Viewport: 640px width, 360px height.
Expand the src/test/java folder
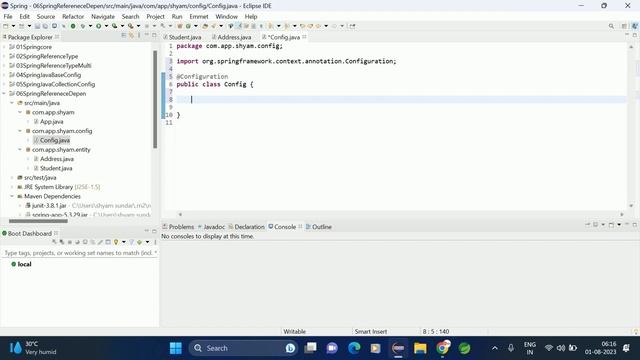[x=12, y=178]
